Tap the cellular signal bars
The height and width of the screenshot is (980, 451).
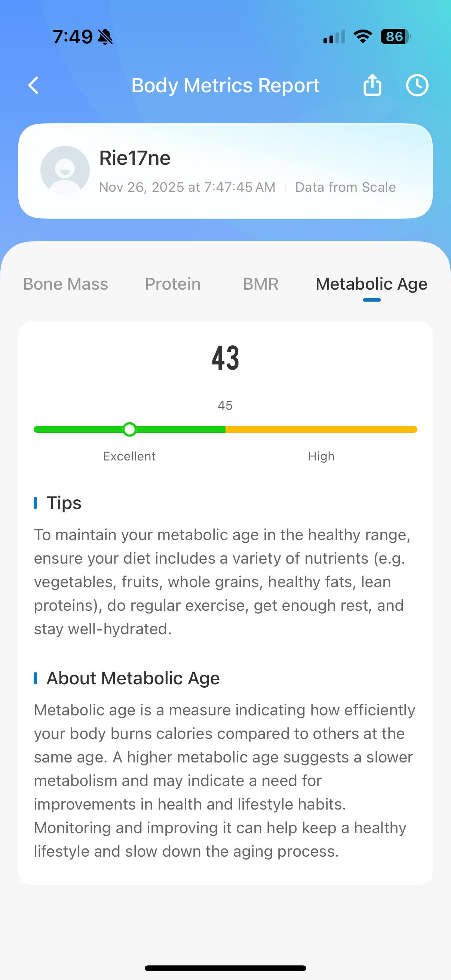point(334,37)
